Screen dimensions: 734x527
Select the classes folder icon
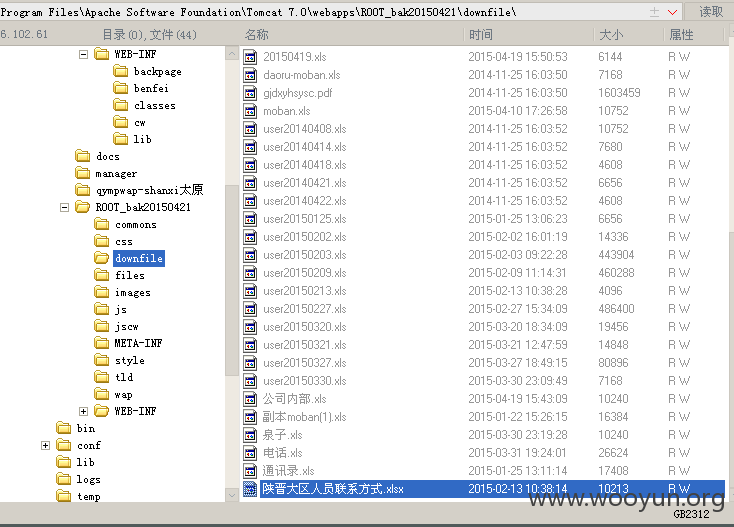(120, 105)
